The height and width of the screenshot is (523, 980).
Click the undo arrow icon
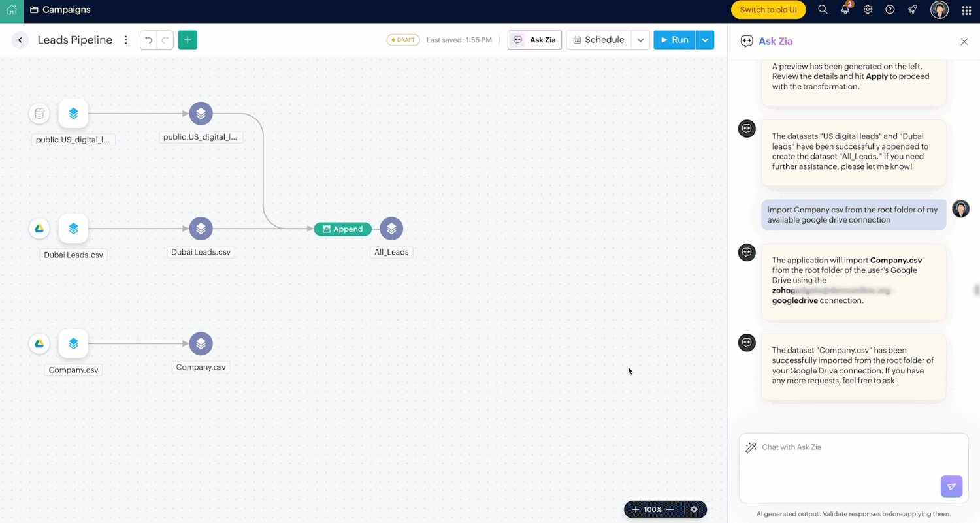click(x=149, y=40)
